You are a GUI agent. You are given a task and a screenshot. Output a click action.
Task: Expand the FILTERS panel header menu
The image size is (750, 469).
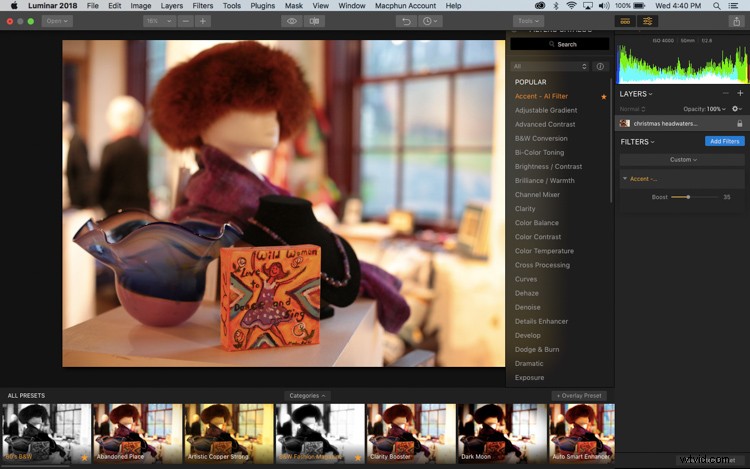pyautogui.click(x=638, y=142)
